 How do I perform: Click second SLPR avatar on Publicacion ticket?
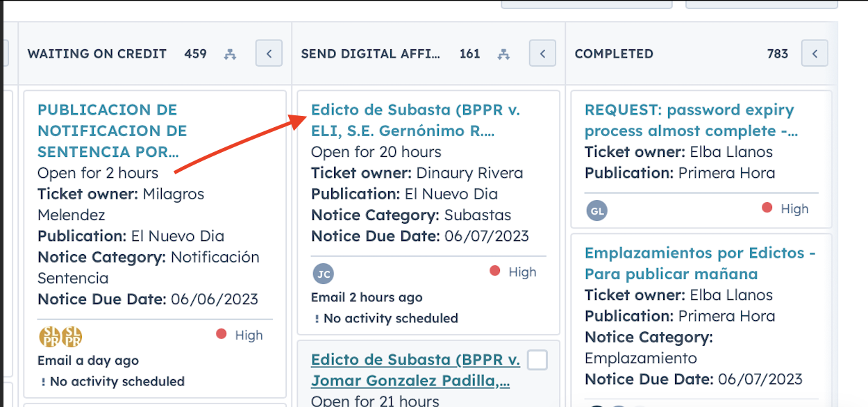click(x=72, y=337)
